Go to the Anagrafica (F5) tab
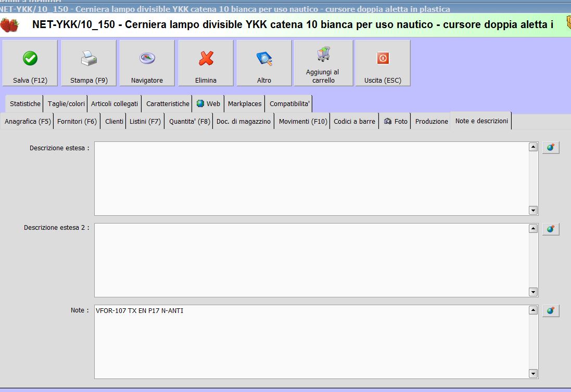Image resolution: width=571 pixels, height=392 pixels. point(28,122)
